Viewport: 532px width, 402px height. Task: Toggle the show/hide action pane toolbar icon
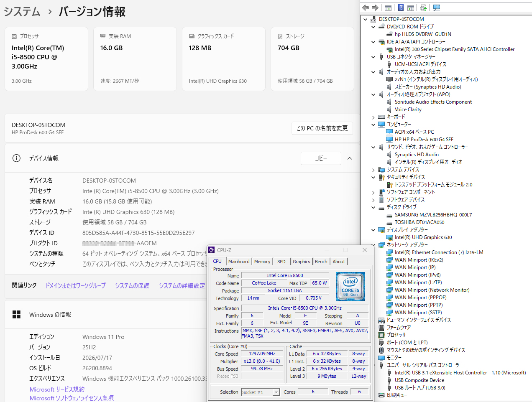coord(410,8)
